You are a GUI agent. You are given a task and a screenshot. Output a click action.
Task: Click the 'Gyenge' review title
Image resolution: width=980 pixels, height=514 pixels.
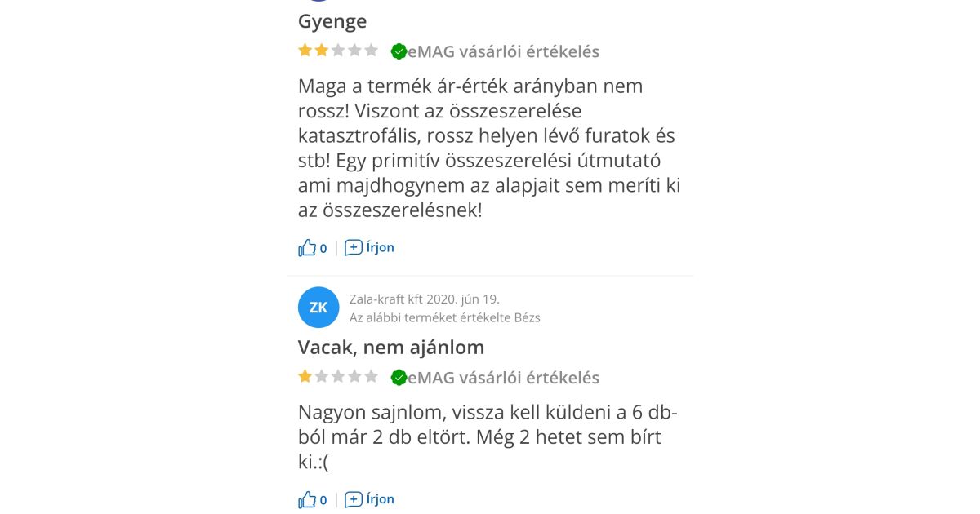332,21
